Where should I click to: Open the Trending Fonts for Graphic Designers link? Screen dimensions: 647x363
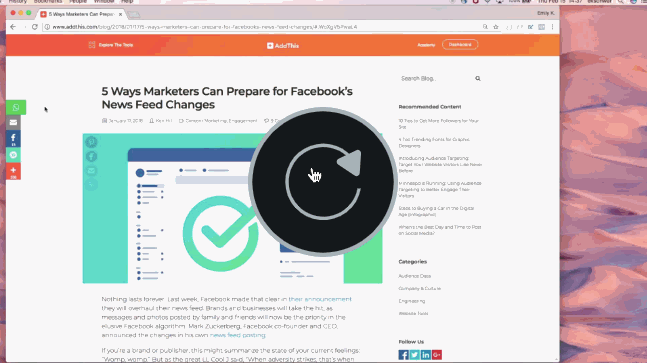point(434,142)
